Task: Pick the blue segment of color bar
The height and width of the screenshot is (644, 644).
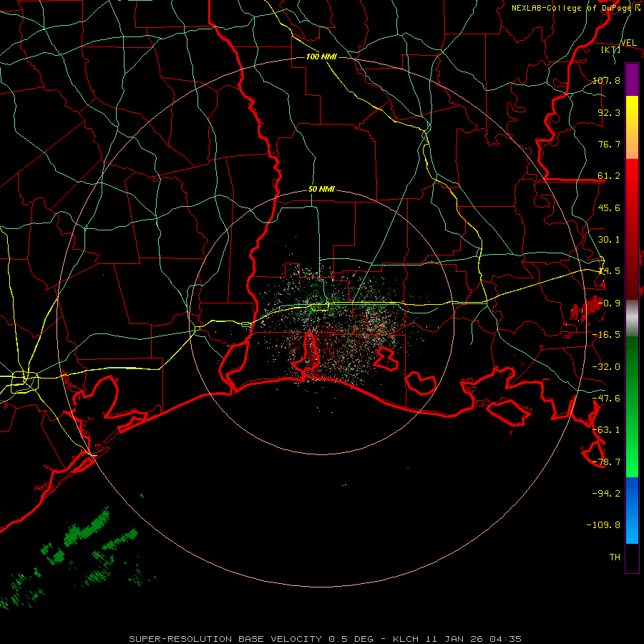Action: pos(632,510)
